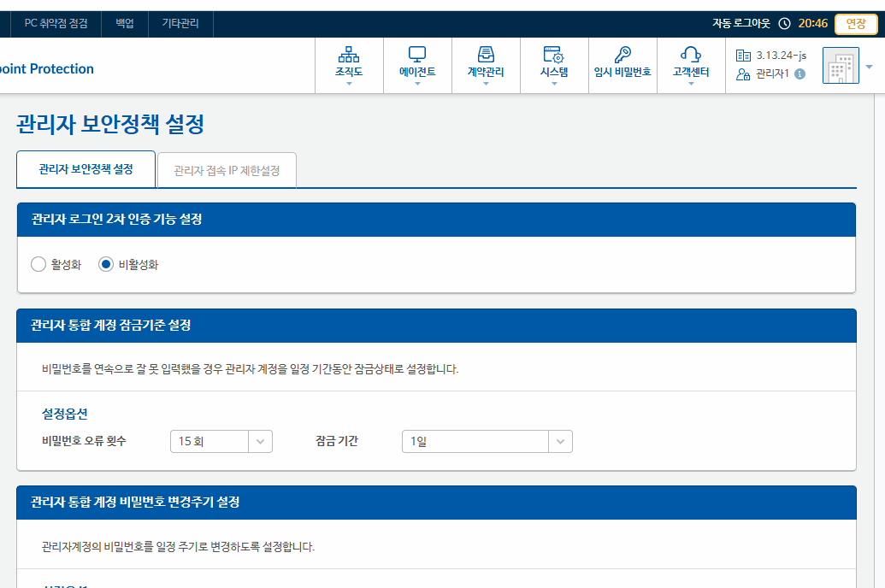Open 임시 비밀번호 key icon
The image size is (885, 588).
[x=622, y=56]
